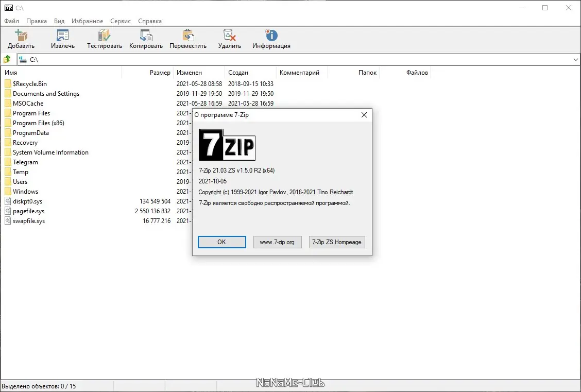
Task: Click the 7z icon in the title bar
Action: 9,8
